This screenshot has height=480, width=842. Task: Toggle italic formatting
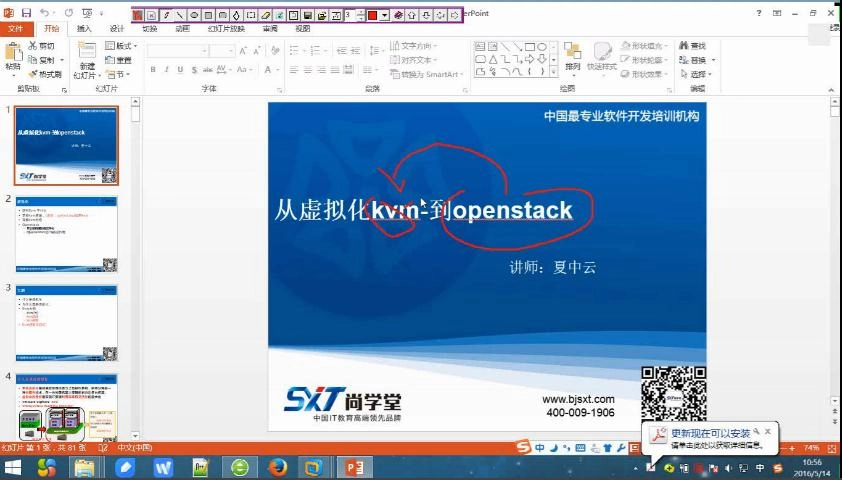(x=166, y=70)
